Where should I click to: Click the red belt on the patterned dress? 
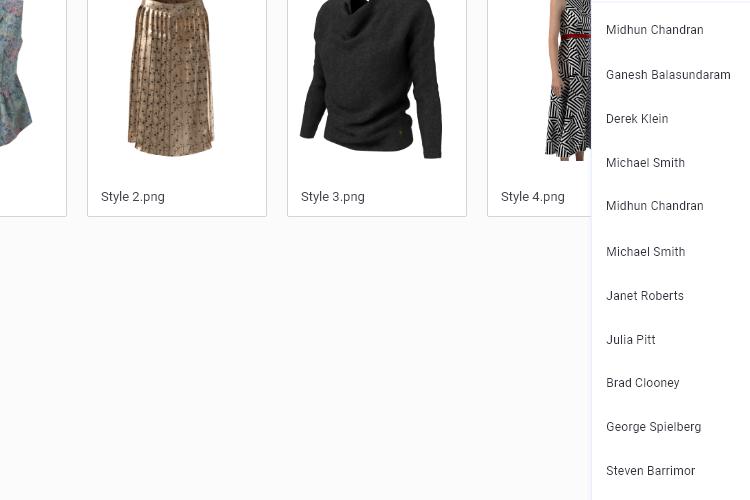[x=575, y=36]
